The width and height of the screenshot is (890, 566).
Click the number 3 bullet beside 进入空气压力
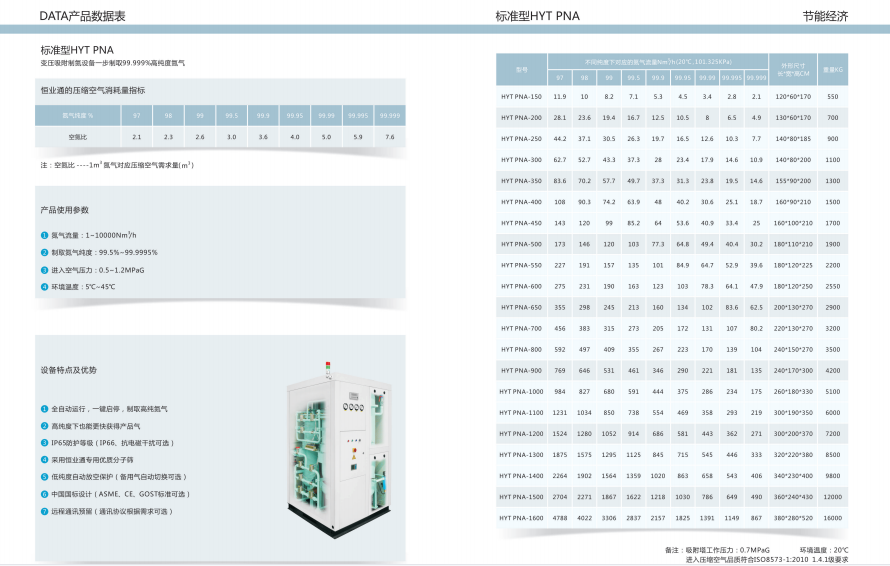tap(44, 270)
